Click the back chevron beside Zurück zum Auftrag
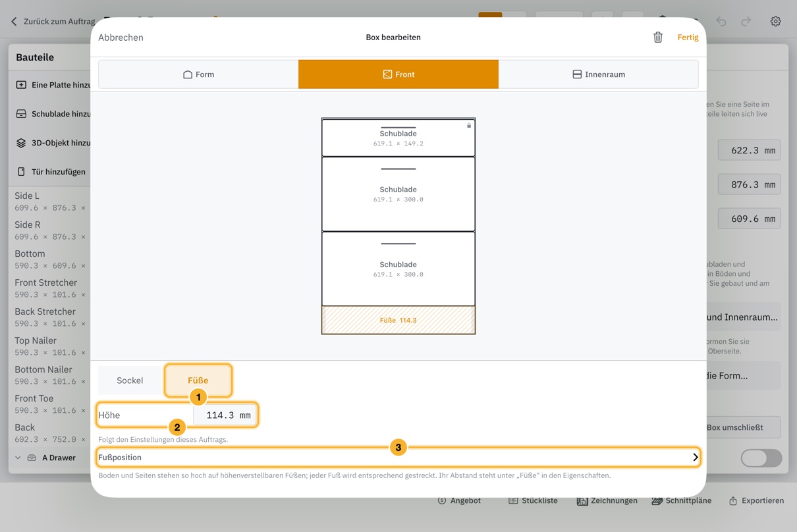This screenshot has width=797, height=532. [14, 21]
